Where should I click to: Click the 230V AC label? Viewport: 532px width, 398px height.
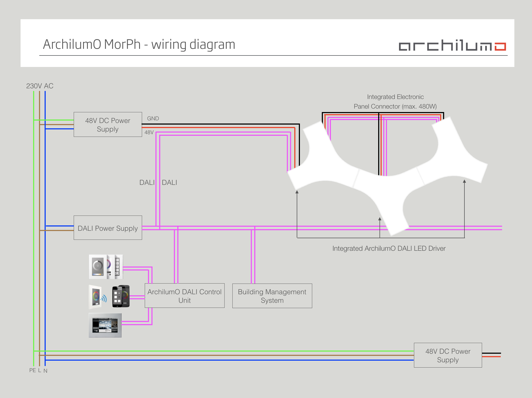tap(40, 86)
